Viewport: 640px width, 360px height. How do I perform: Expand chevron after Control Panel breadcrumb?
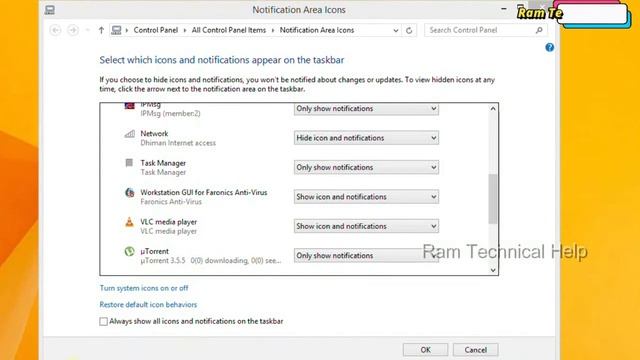pos(185,30)
